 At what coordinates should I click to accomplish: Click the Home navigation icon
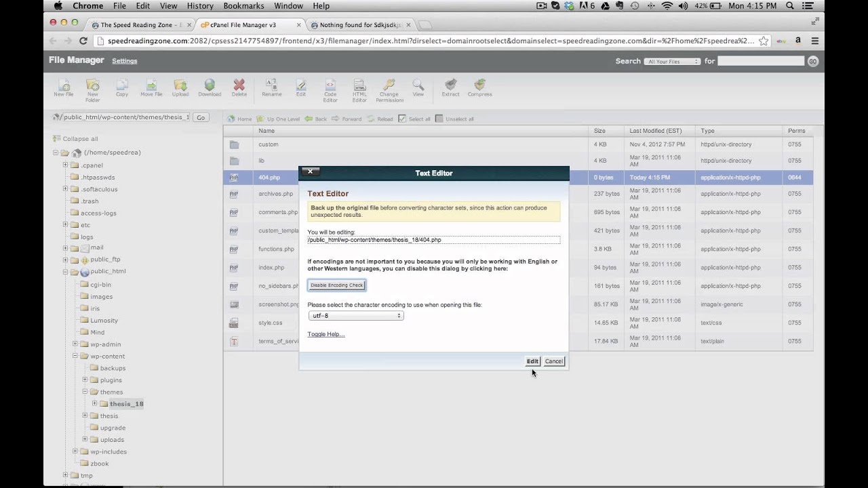tap(239, 119)
